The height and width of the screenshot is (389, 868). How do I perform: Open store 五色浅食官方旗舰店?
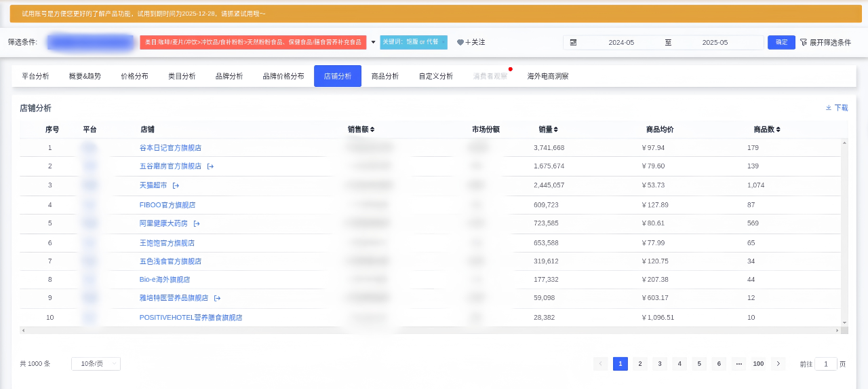click(170, 261)
